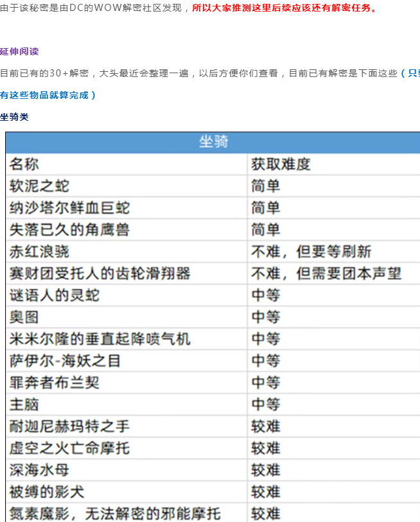Click the 纳沙塔尔鲜血巨蛇 table entry
This screenshot has height=522, width=420.
coord(69,208)
